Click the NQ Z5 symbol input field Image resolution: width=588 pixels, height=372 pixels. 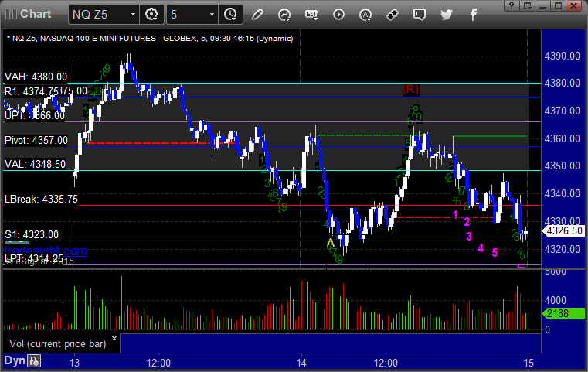[x=100, y=15]
